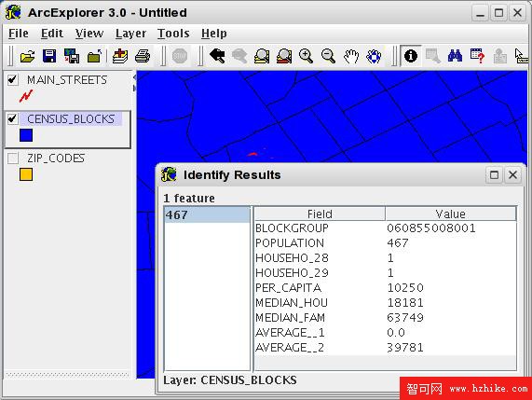Click Previous Extent back arrow icon
The image size is (532, 400).
click(217, 56)
